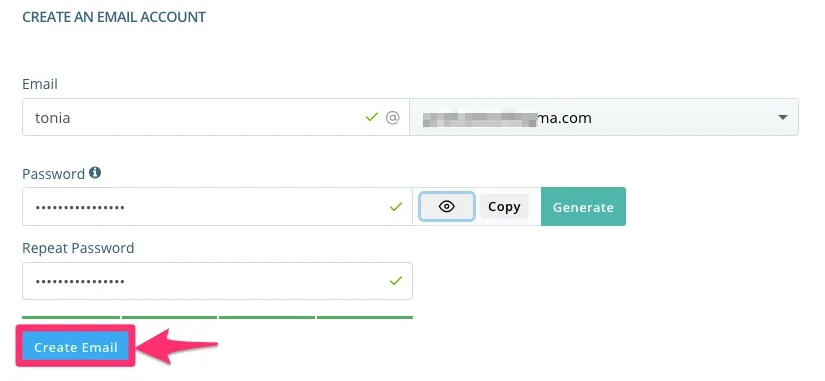The image size is (825, 381).
Task: Expand the domain dropdown caret arrow
Action: coord(783,117)
